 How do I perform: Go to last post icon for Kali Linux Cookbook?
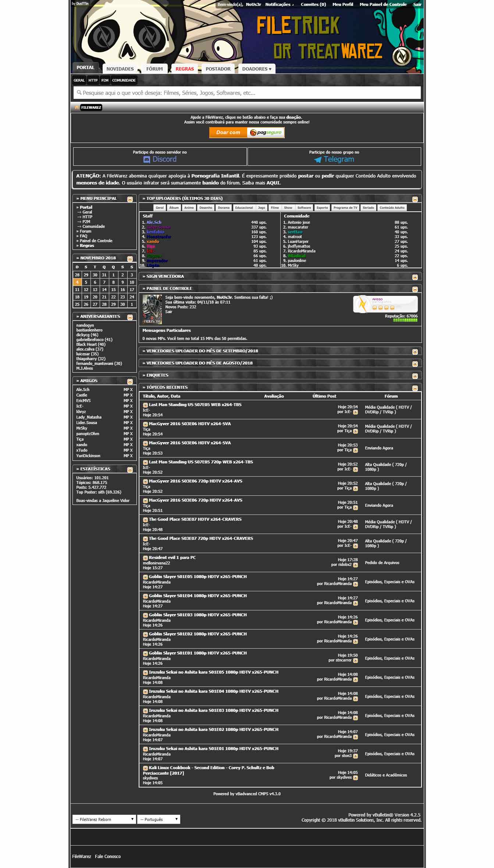(355, 778)
